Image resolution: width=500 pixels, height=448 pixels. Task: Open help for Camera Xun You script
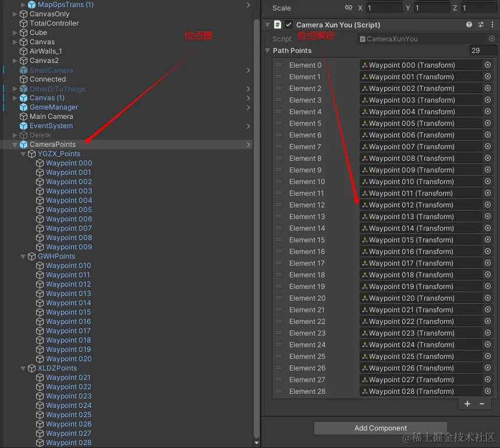(x=469, y=24)
